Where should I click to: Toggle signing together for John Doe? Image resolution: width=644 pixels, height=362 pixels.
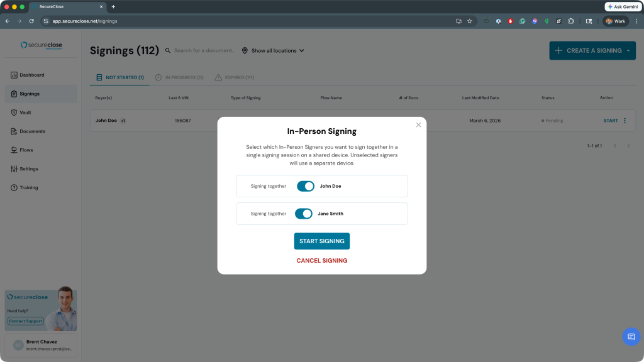click(306, 186)
